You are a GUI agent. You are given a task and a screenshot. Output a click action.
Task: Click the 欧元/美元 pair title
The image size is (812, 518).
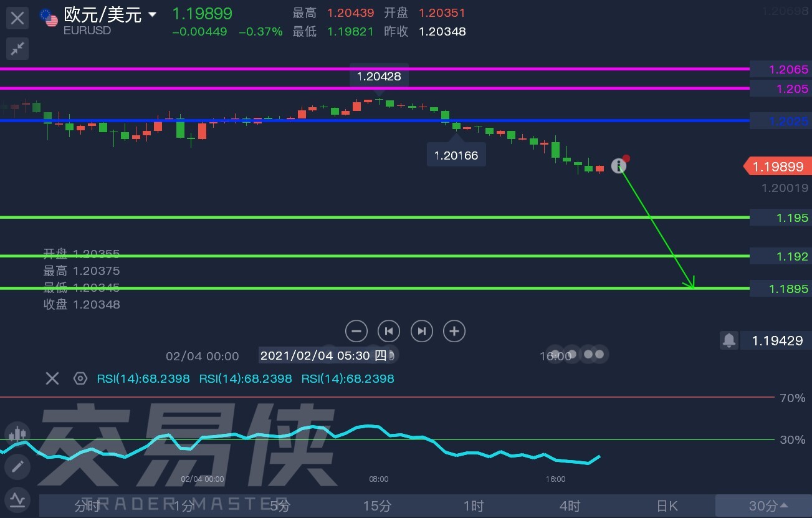point(103,15)
